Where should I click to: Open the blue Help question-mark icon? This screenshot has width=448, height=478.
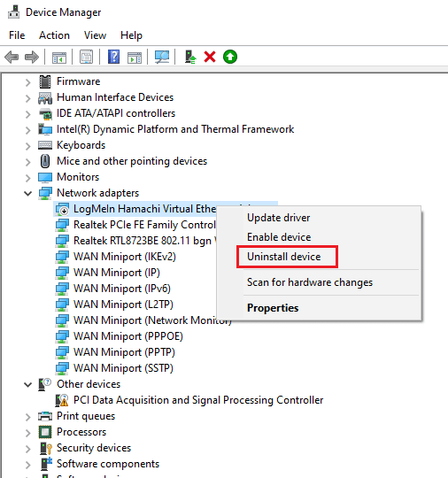(113, 57)
